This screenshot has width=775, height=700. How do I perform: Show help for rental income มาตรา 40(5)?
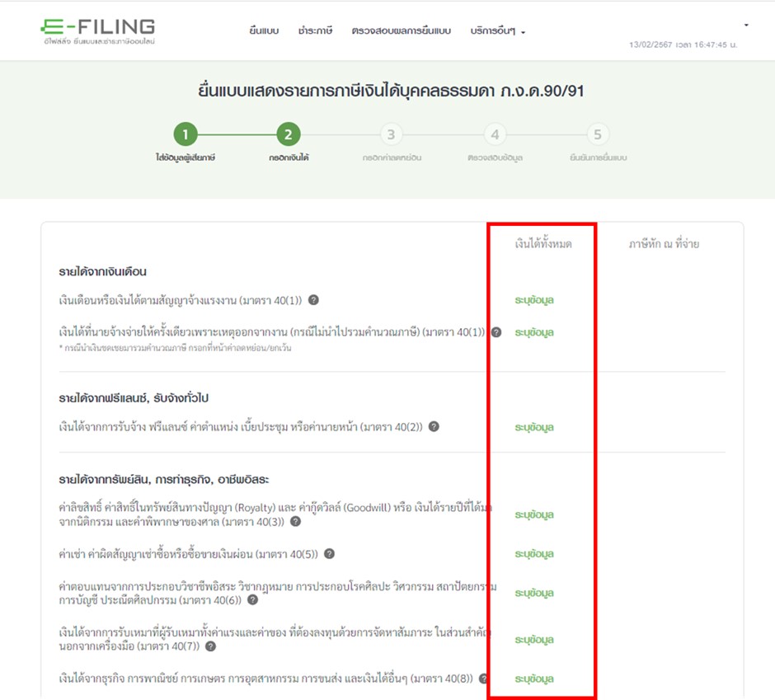coord(329,554)
